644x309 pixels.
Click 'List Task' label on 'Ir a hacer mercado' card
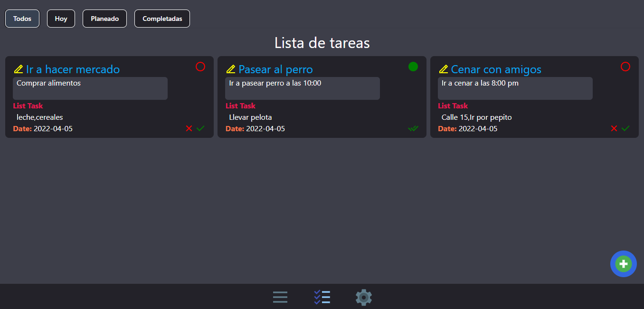pos(28,106)
